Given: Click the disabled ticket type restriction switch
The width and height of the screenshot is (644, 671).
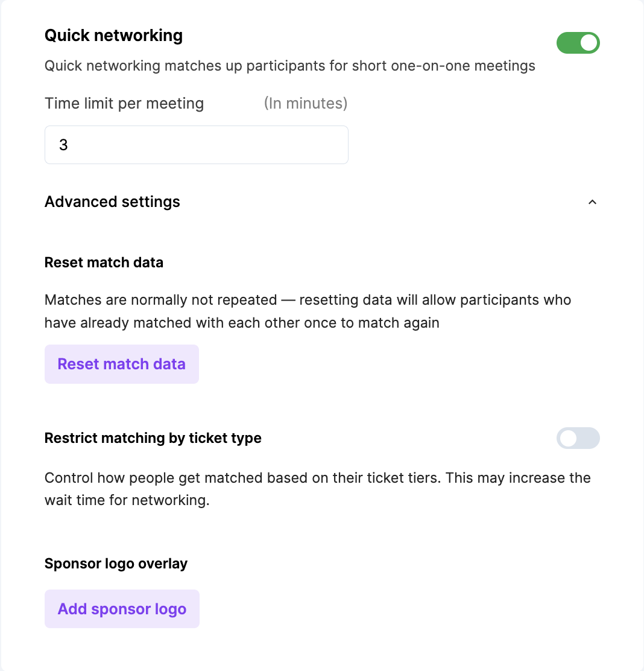Looking at the screenshot, I should [578, 438].
